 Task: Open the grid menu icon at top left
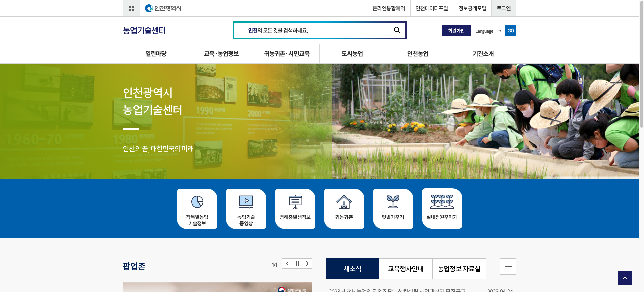click(x=131, y=8)
